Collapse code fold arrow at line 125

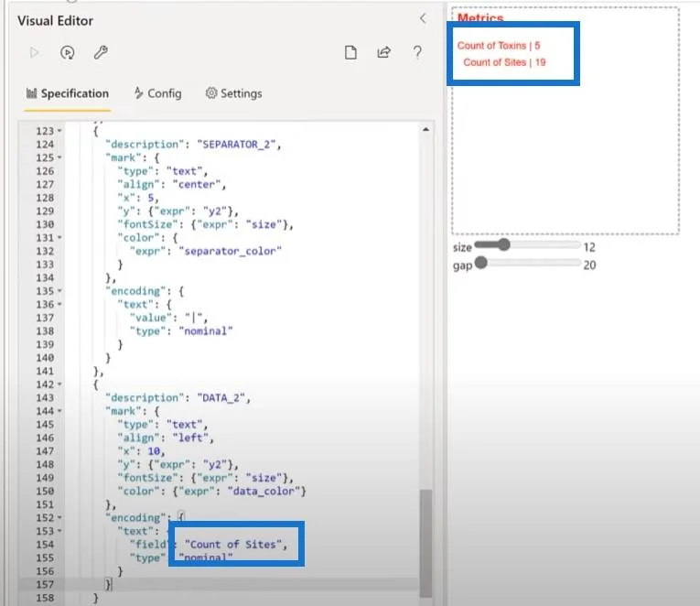click(x=59, y=157)
